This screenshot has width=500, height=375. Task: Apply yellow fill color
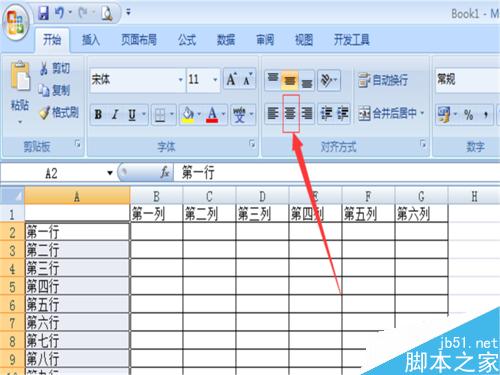click(x=188, y=115)
